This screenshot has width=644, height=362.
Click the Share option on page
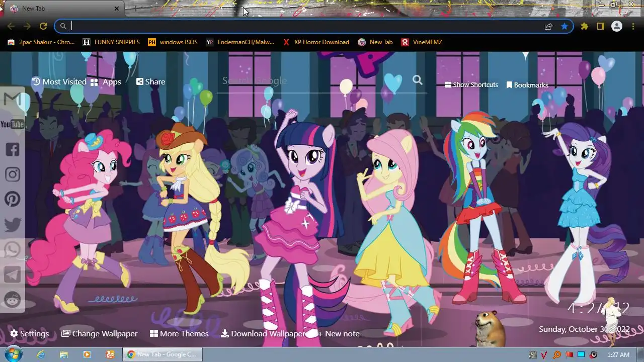(x=150, y=81)
